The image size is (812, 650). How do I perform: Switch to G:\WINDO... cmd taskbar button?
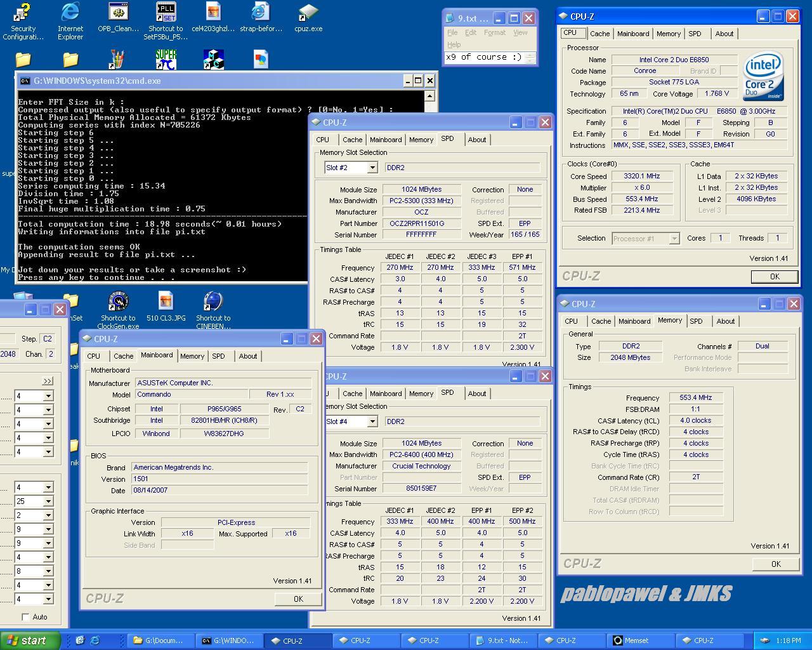click(x=230, y=640)
